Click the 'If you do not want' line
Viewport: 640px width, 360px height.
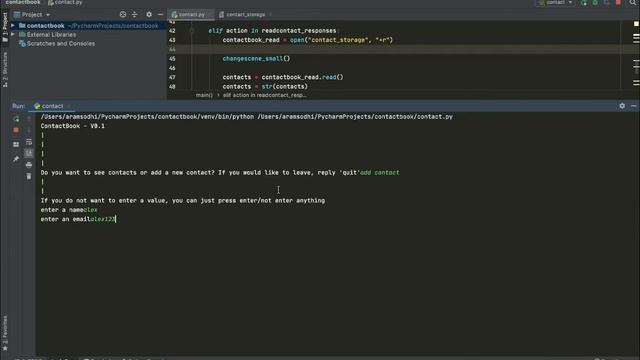(183, 200)
